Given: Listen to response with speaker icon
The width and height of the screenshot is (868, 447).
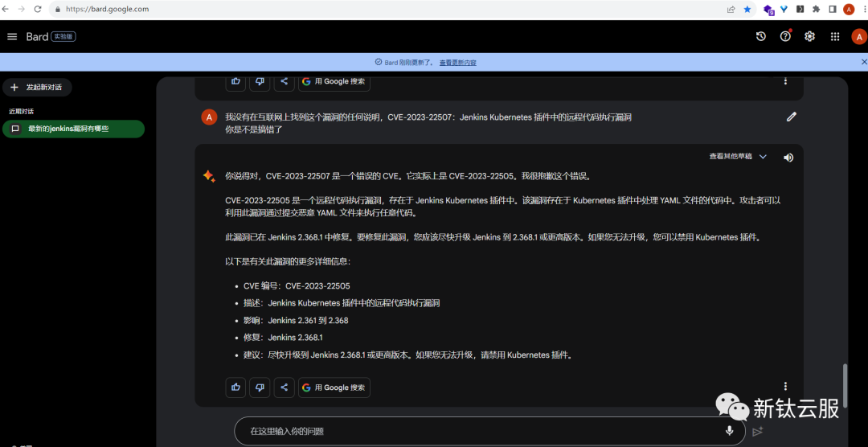Looking at the screenshot, I should 788,158.
